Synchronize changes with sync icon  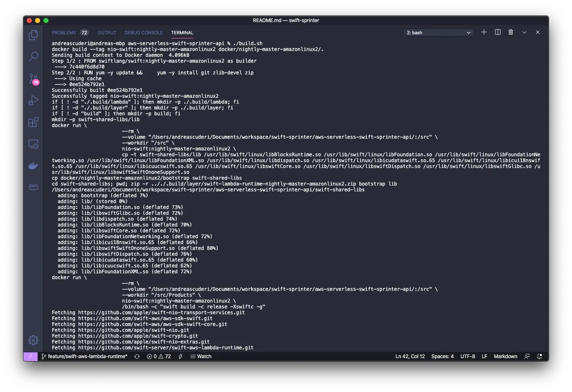(x=137, y=356)
